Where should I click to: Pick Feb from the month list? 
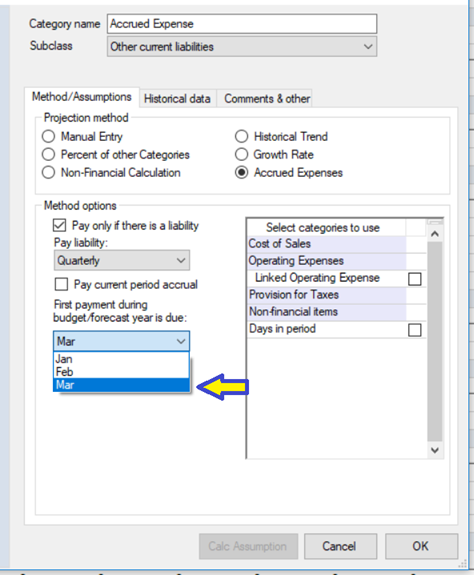click(x=121, y=371)
